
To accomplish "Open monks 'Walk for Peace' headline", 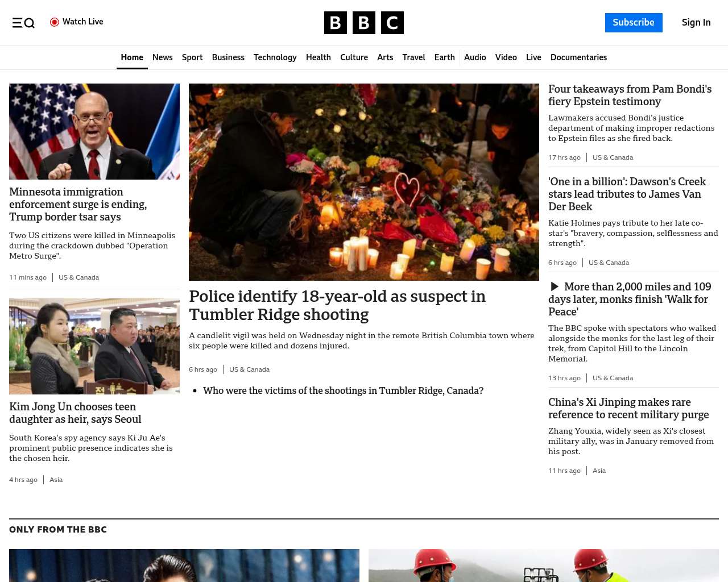I will [x=630, y=300].
